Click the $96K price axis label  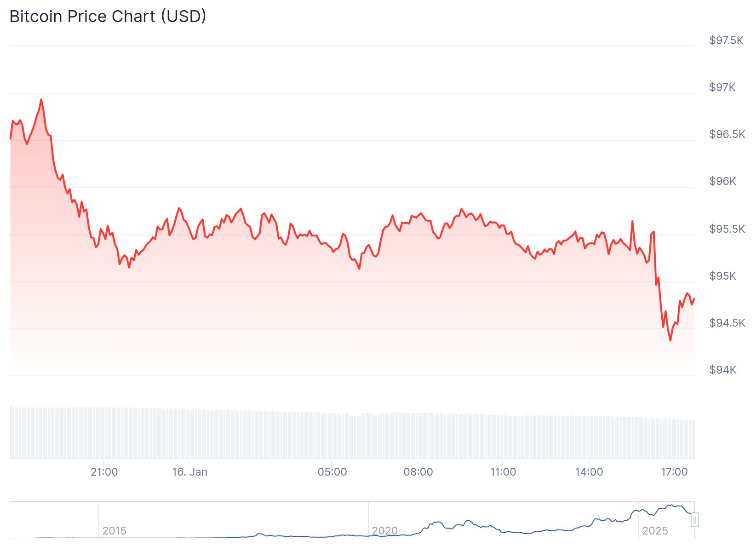coord(722,181)
